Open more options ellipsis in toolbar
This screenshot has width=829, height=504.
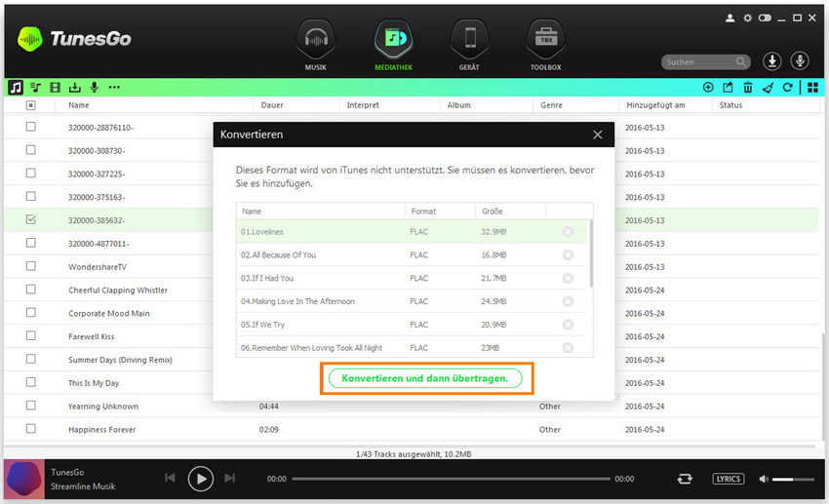point(114,88)
